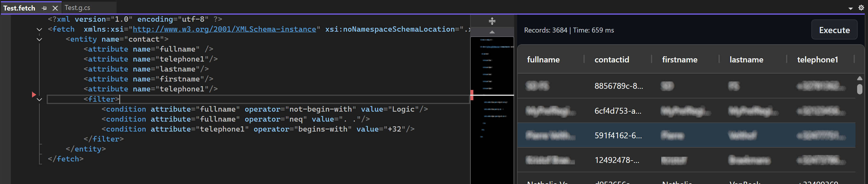
Task: Collapse the filter element
Action: click(39, 100)
